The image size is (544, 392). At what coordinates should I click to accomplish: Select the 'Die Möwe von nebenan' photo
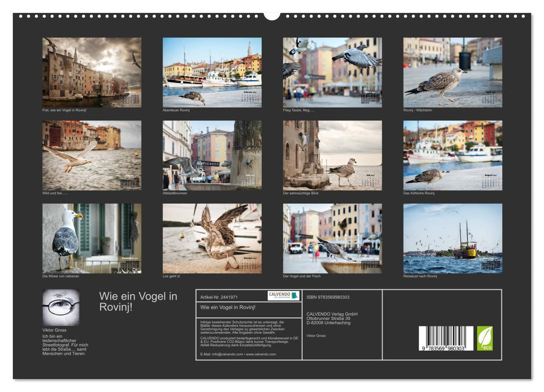point(91,239)
